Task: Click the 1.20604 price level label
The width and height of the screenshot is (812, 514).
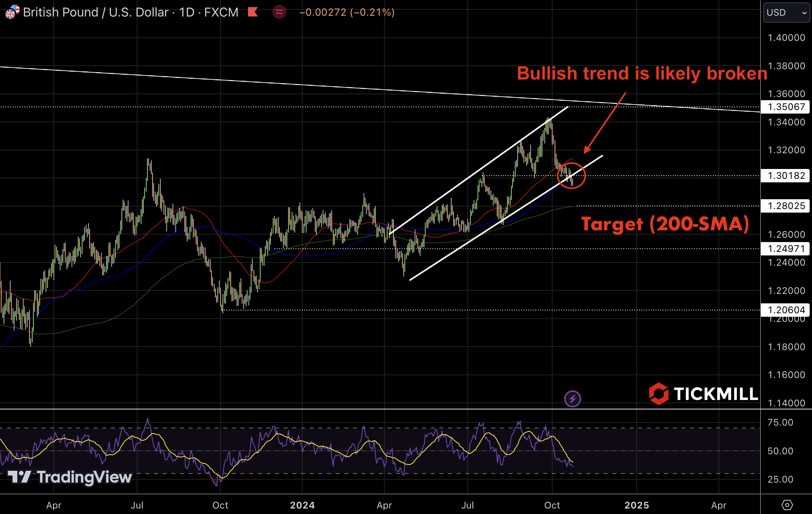Action: click(x=786, y=310)
